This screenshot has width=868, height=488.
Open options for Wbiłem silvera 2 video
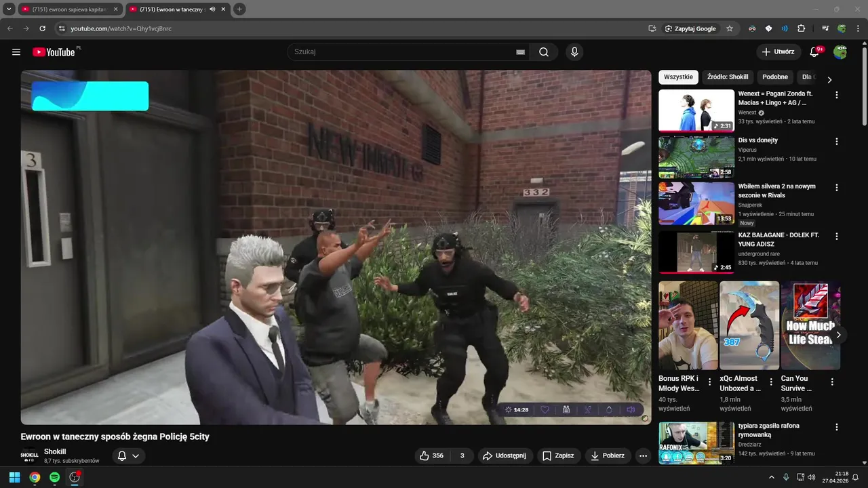(836, 188)
